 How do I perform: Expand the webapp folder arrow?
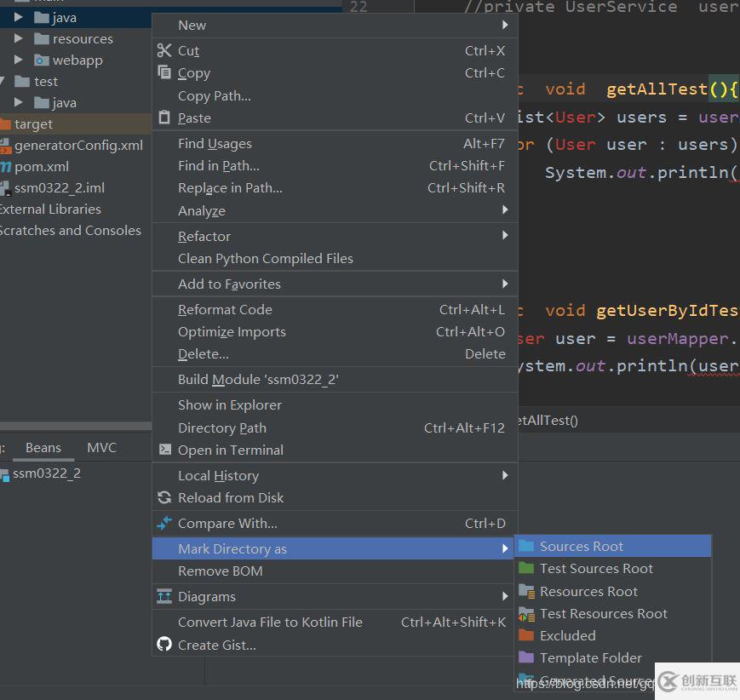click(19, 60)
